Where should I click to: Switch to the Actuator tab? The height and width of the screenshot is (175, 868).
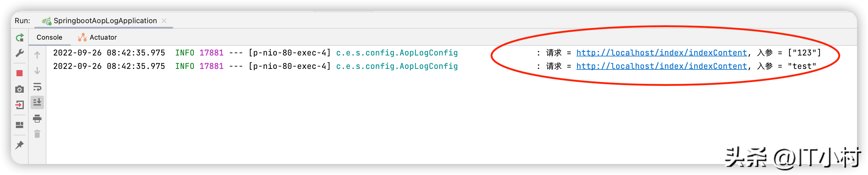point(97,37)
